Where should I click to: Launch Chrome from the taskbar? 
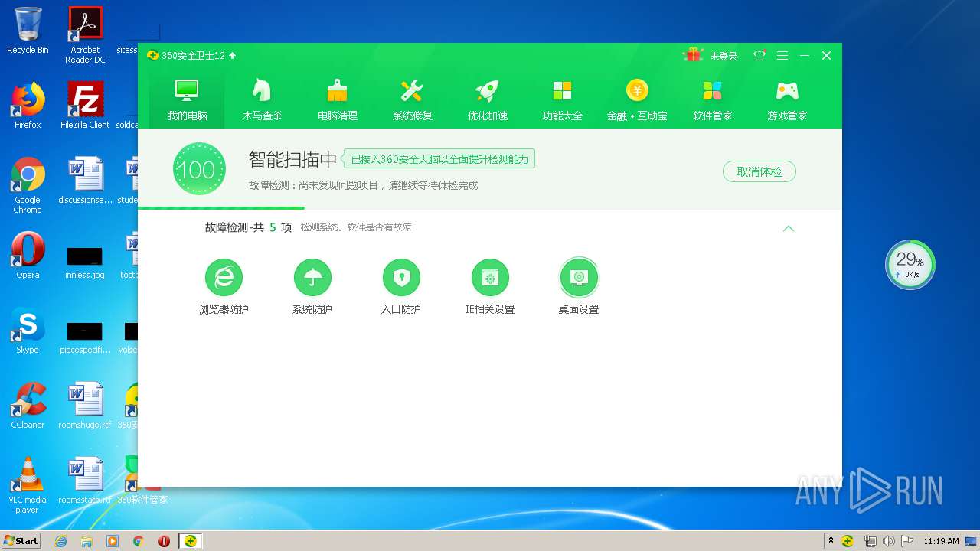click(139, 541)
